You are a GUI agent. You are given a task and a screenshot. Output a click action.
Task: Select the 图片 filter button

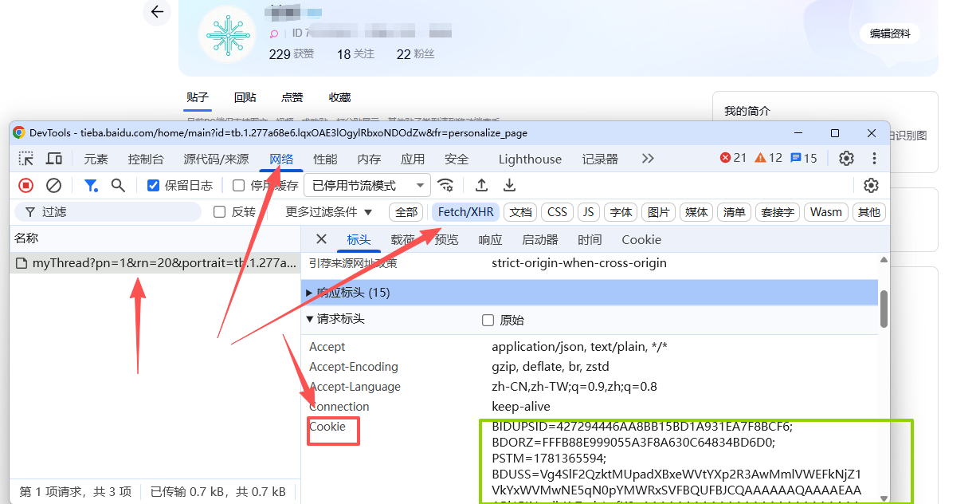659,211
